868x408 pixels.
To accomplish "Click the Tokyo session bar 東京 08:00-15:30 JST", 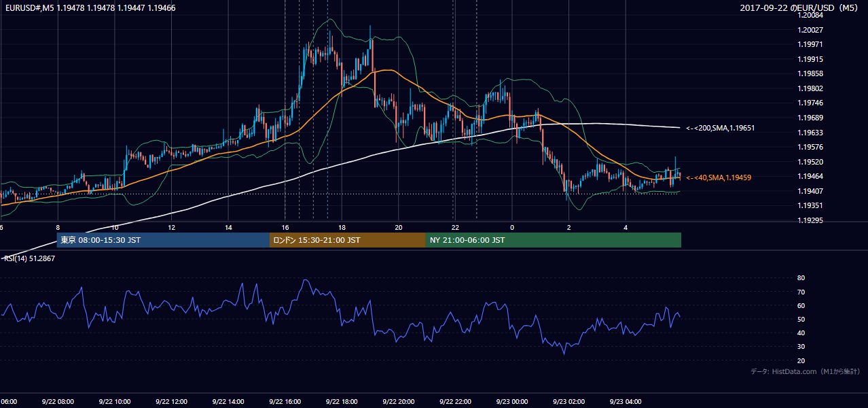I will point(163,240).
